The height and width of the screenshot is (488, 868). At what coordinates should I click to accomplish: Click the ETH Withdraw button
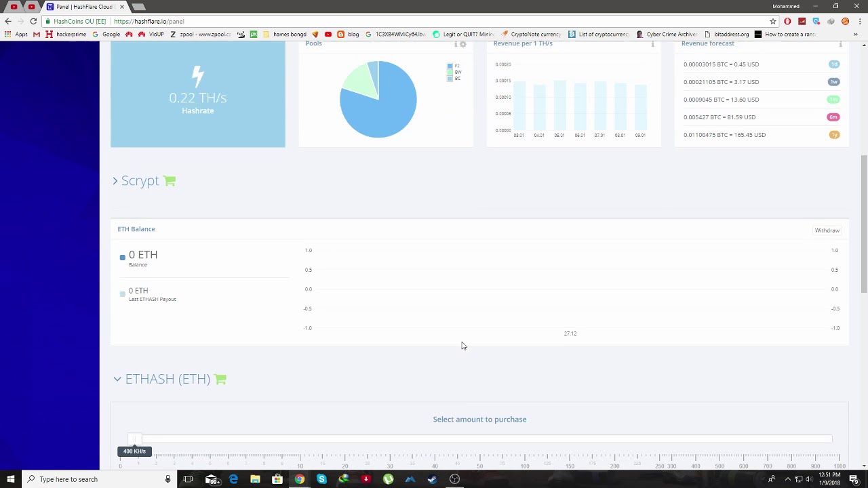827,230
